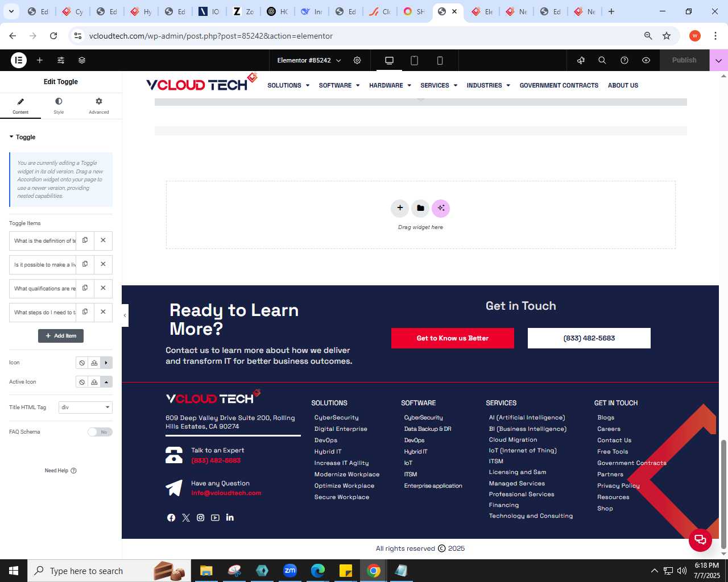The height and width of the screenshot is (582, 728).
Task: Click the page vertical scrollbar thumb
Action: pyautogui.click(x=723, y=494)
